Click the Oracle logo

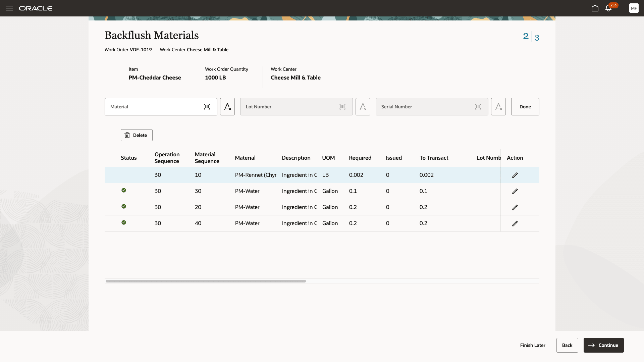(36, 8)
